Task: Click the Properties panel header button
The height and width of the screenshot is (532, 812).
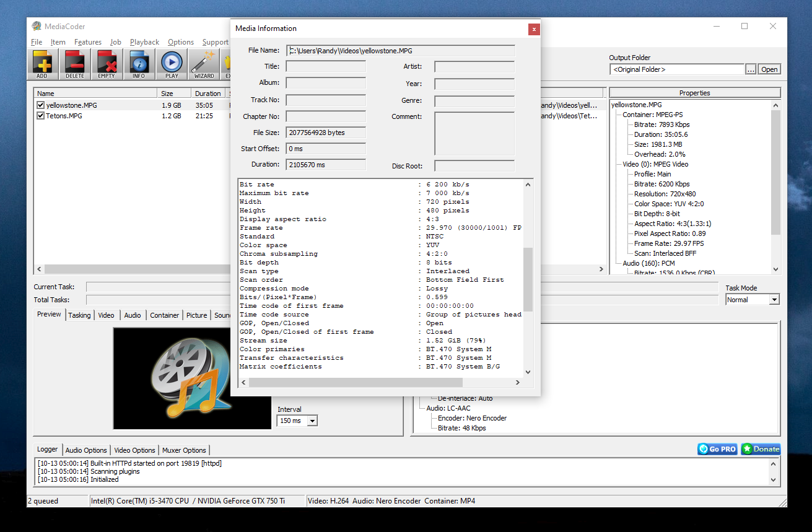Action: click(695, 93)
